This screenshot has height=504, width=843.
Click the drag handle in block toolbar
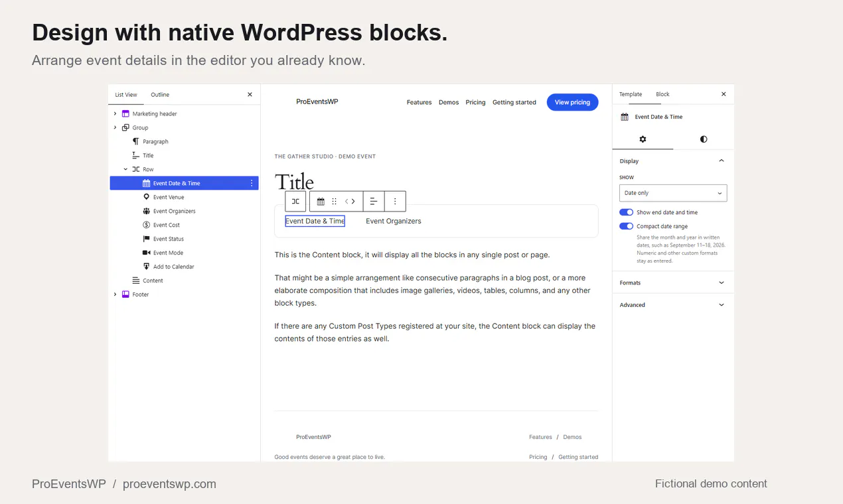coord(334,202)
